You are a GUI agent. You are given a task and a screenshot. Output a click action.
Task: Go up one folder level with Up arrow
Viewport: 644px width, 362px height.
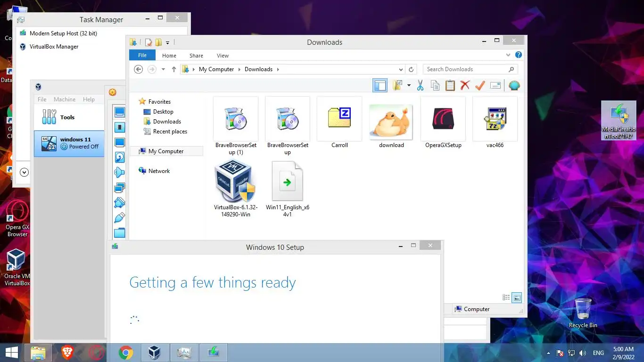pos(173,69)
